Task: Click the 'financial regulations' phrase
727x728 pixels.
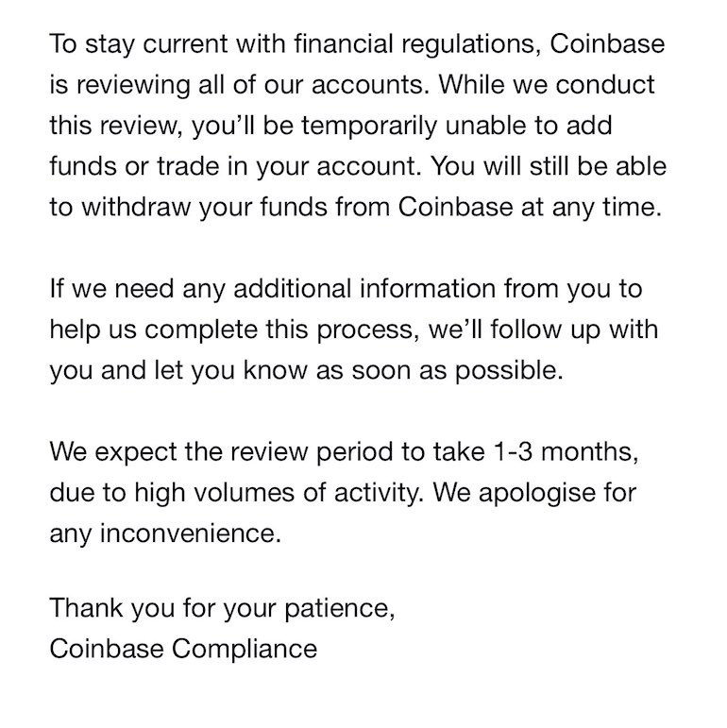Action: (417, 45)
